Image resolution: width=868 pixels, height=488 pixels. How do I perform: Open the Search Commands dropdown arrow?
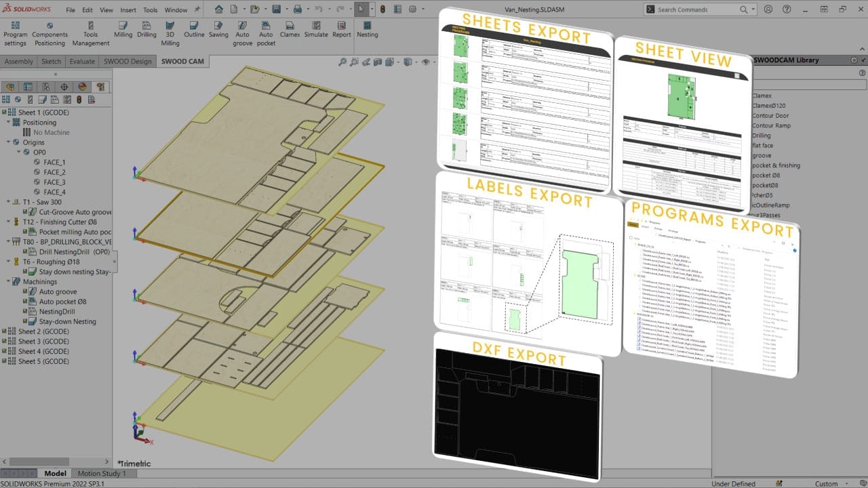[x=753, y=9]
